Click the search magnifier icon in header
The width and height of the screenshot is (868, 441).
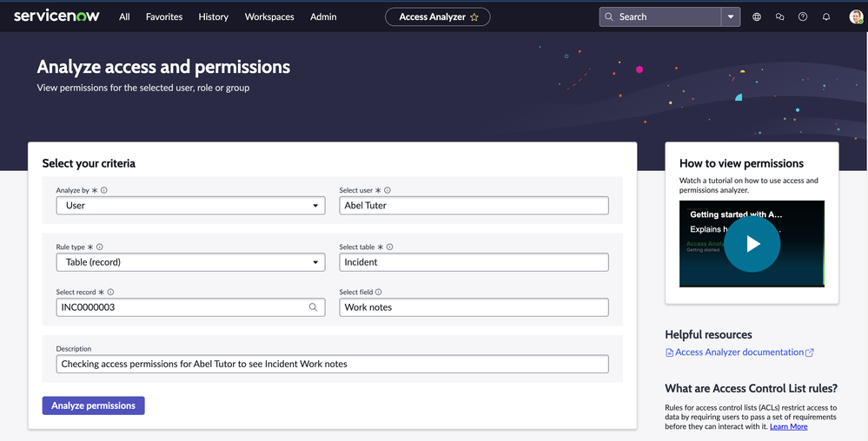(609, 16)
